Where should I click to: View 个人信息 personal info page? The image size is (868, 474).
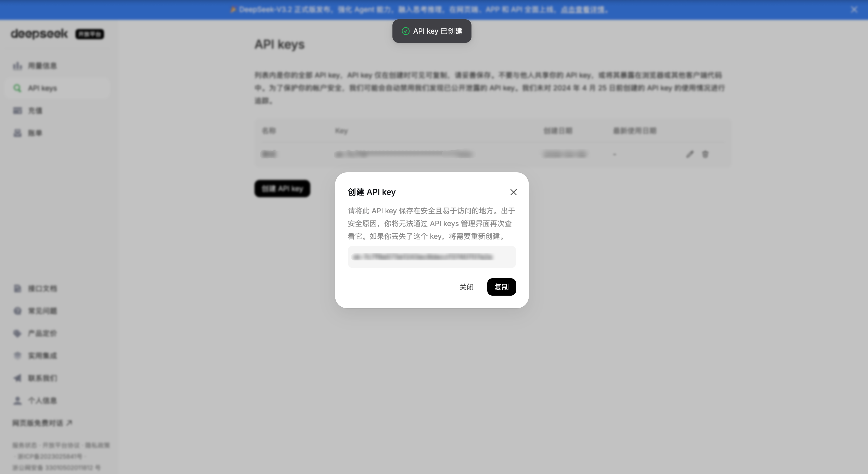coord(42,401)
